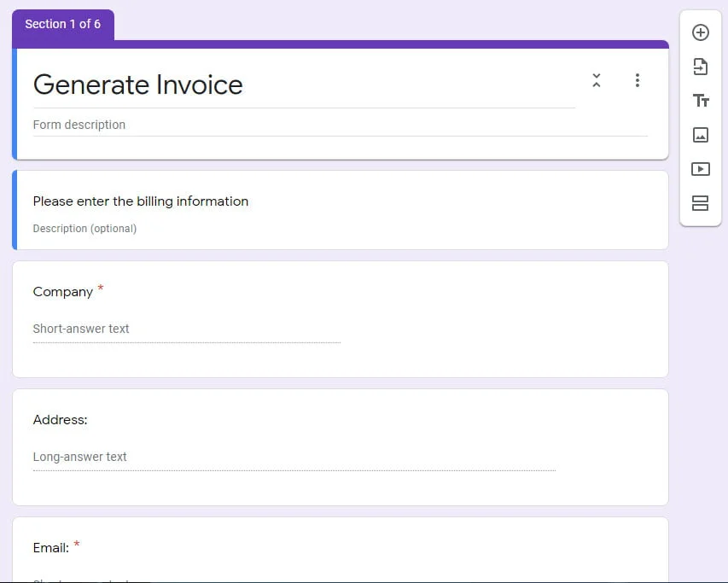
Task: Add a video with the video icon
Action: click(700, 169)
